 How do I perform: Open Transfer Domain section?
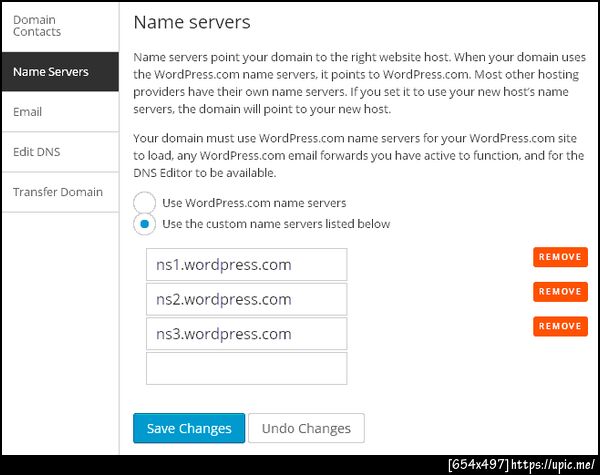point(60,192)
